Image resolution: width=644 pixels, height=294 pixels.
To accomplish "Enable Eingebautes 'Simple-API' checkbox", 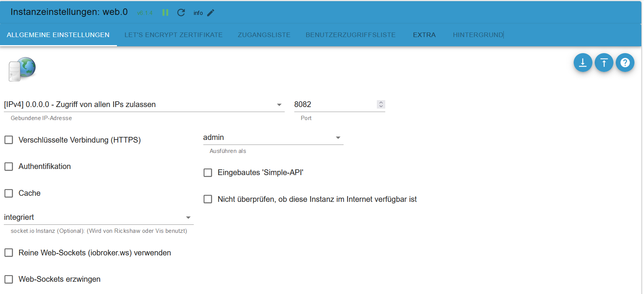I will point(208,173).
